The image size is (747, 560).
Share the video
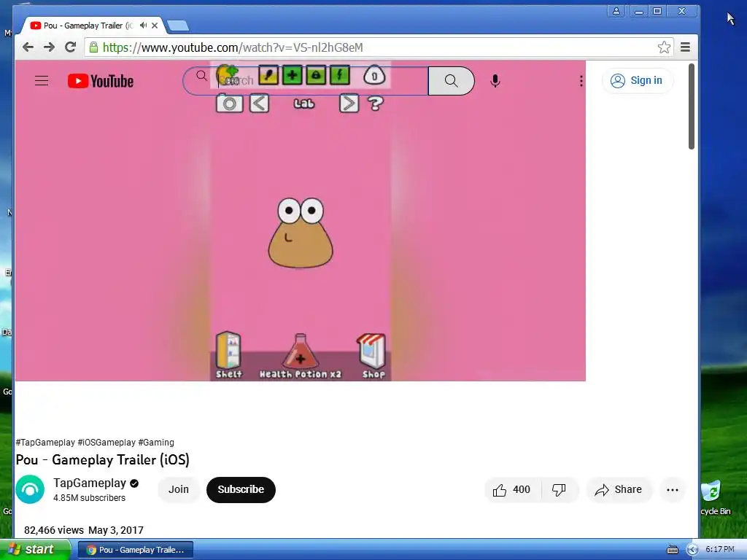619,489
